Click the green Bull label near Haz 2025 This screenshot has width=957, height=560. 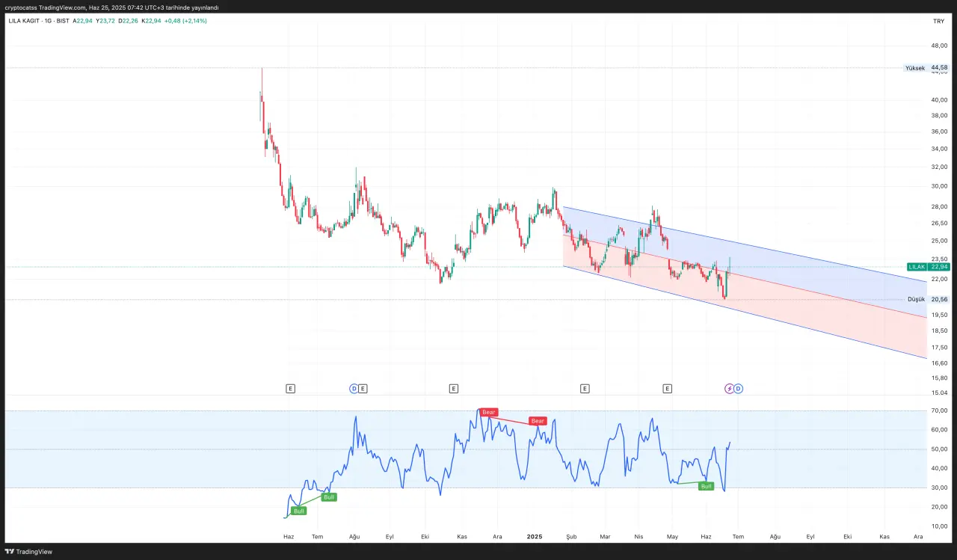pos(706,486)
